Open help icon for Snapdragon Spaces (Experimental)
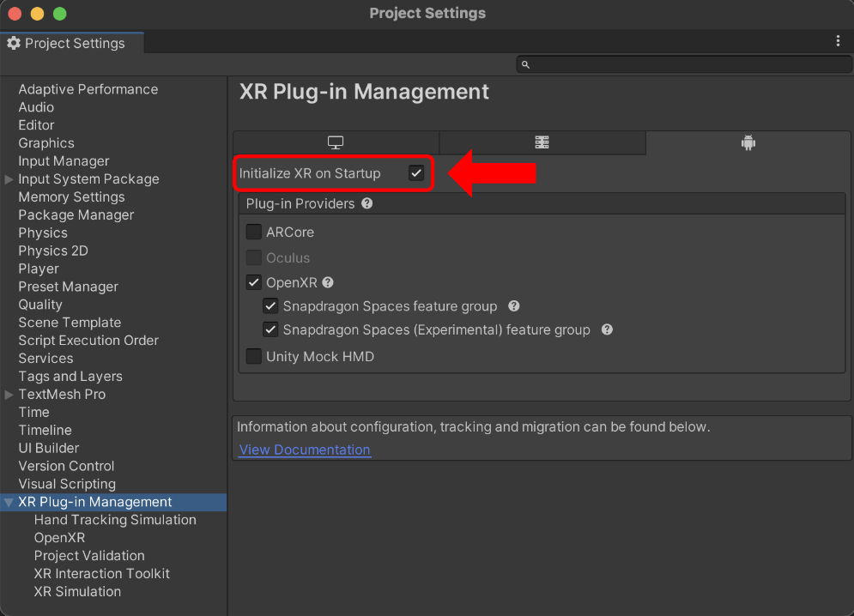The image size is (854, 616). coord(607,329)
